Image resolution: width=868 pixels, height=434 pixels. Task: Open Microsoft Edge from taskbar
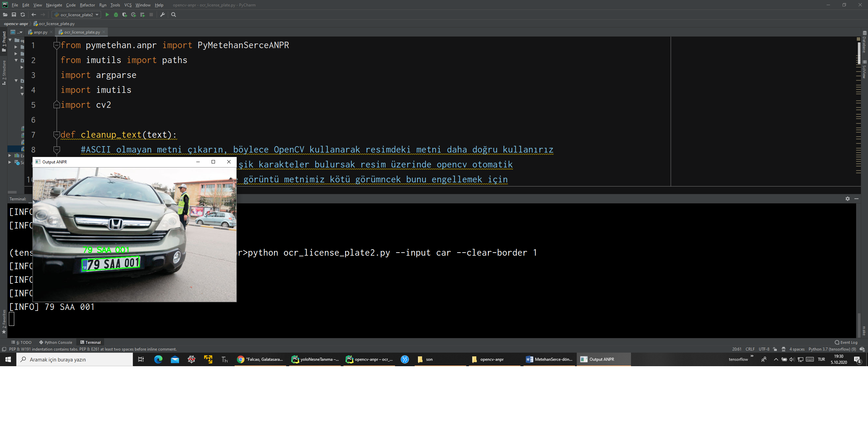158,359
